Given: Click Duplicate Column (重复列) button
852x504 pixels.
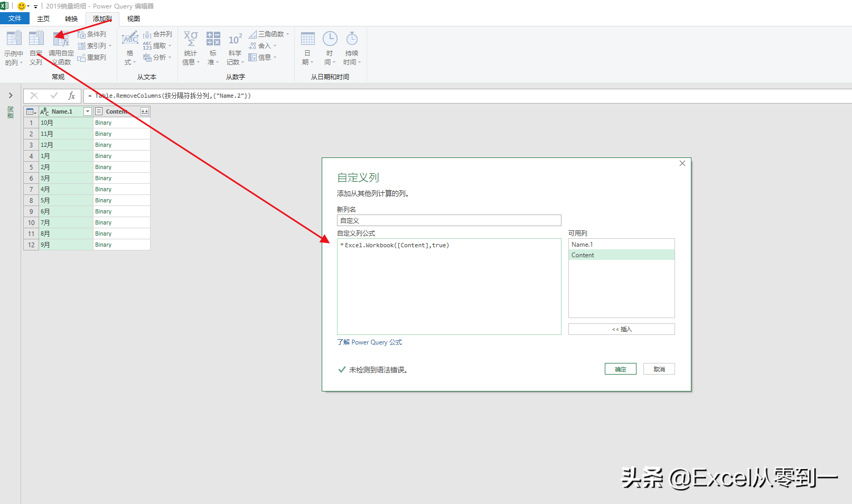Looking at the screenshot, I should click(92, 58).
